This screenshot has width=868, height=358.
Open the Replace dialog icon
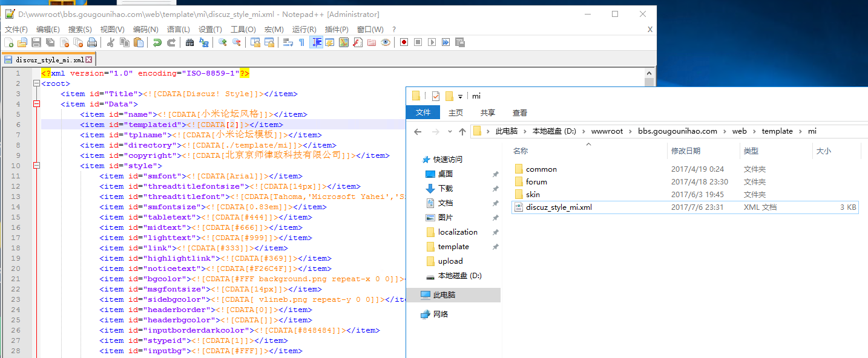pos(204,42)
